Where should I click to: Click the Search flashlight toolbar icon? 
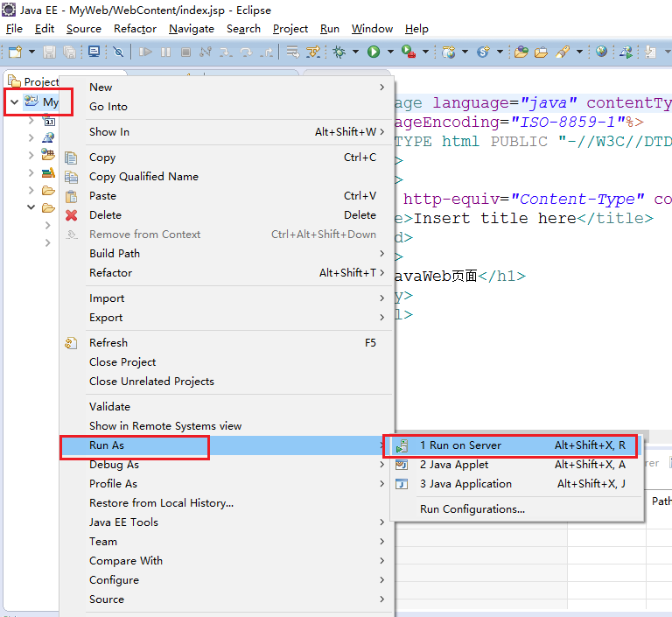coord(563,52)
